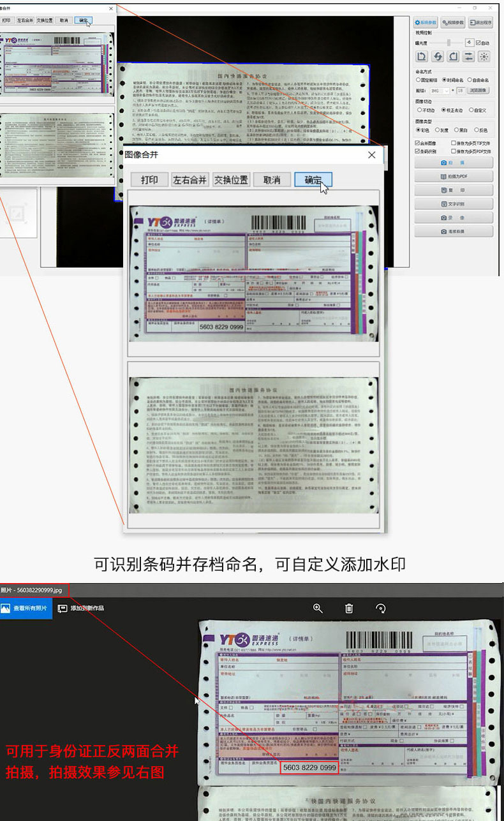Image resolution: width=504 pixels, height=821 pixels.
Task: Click 添加到新作品 in Photos viewer
Action: coord(81,609)
